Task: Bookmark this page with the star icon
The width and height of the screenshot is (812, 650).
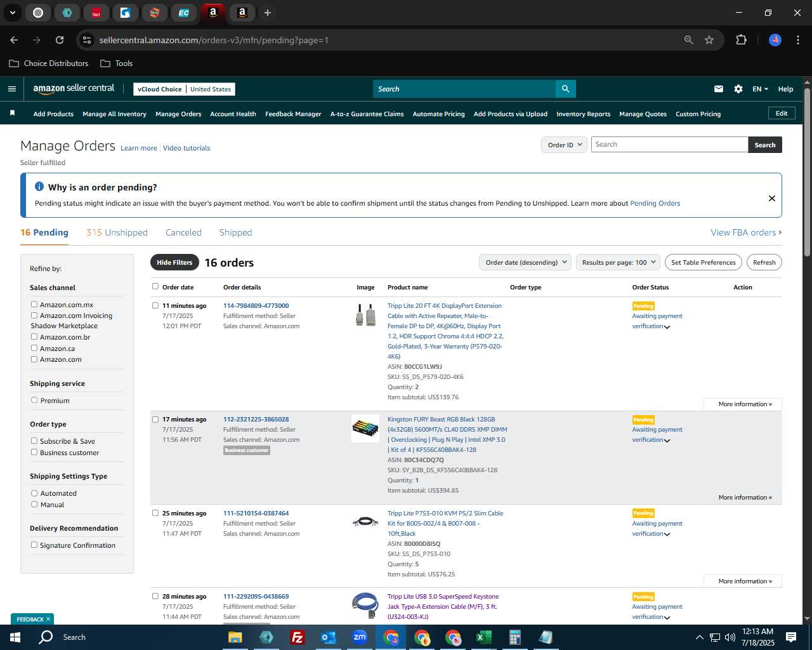Action: pyautogui.click(x=709, y=40)
